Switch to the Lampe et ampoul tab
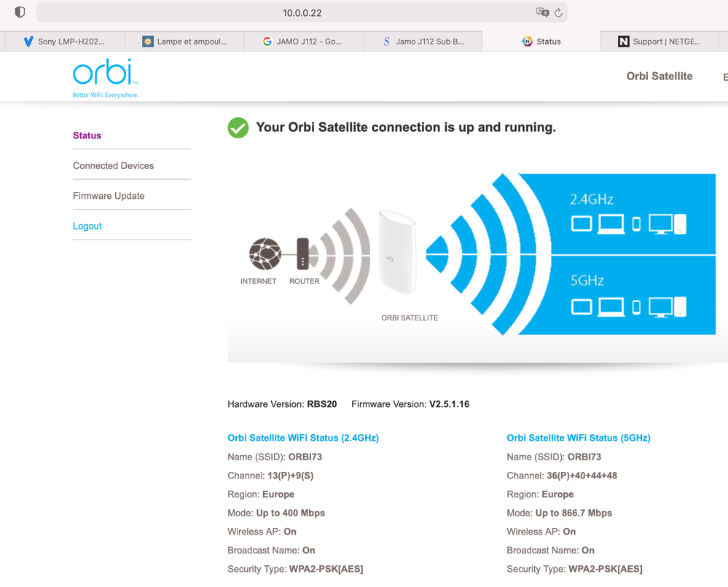 coord(184,42)
